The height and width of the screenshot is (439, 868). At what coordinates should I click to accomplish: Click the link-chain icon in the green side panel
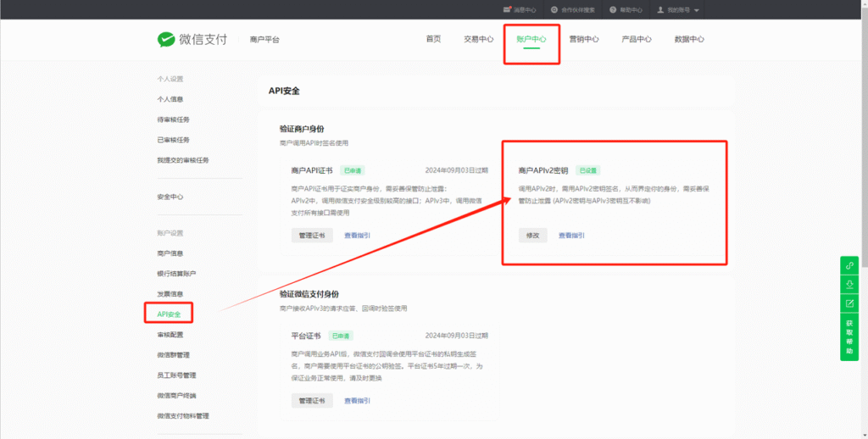pos(849,266)
